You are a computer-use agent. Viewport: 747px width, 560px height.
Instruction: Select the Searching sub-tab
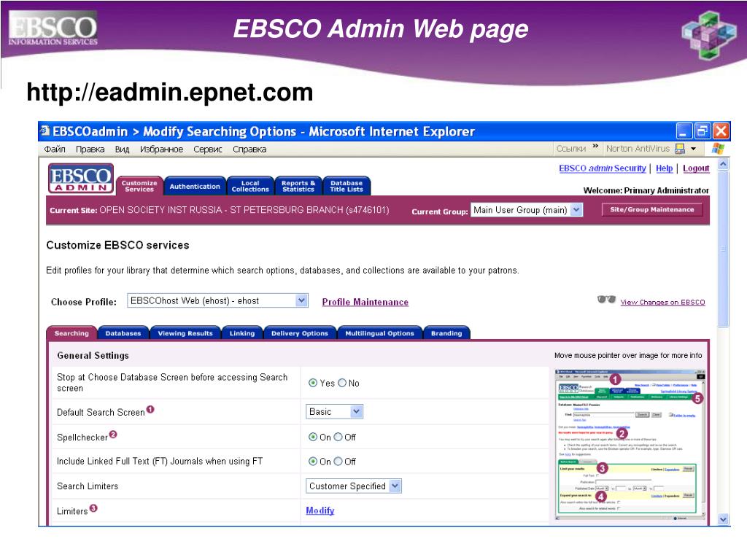tap(71, 332)
